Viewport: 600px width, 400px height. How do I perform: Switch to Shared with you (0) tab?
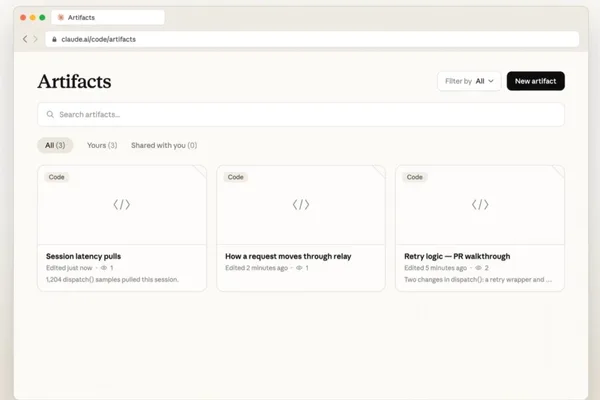164,145
